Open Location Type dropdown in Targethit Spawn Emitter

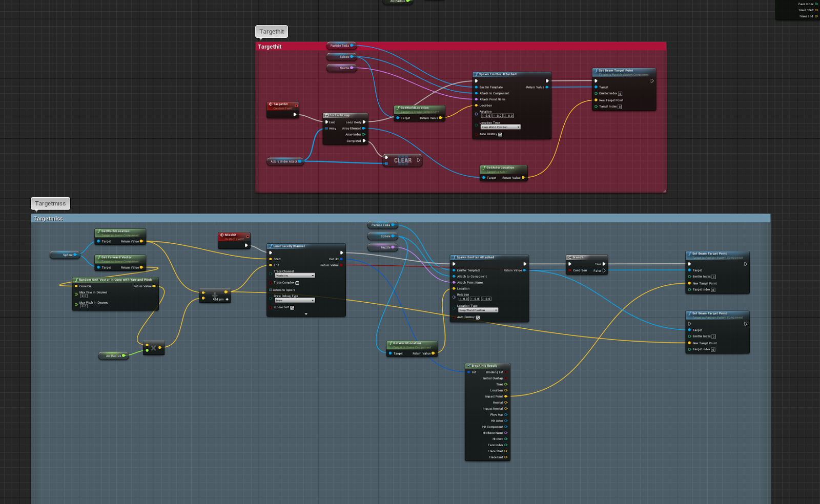point(500,127)
